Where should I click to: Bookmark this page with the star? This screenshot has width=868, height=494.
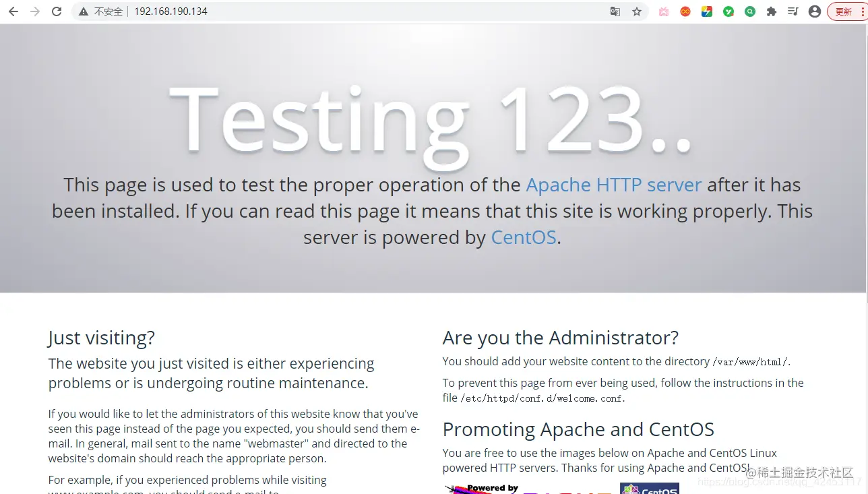[637, 11]
